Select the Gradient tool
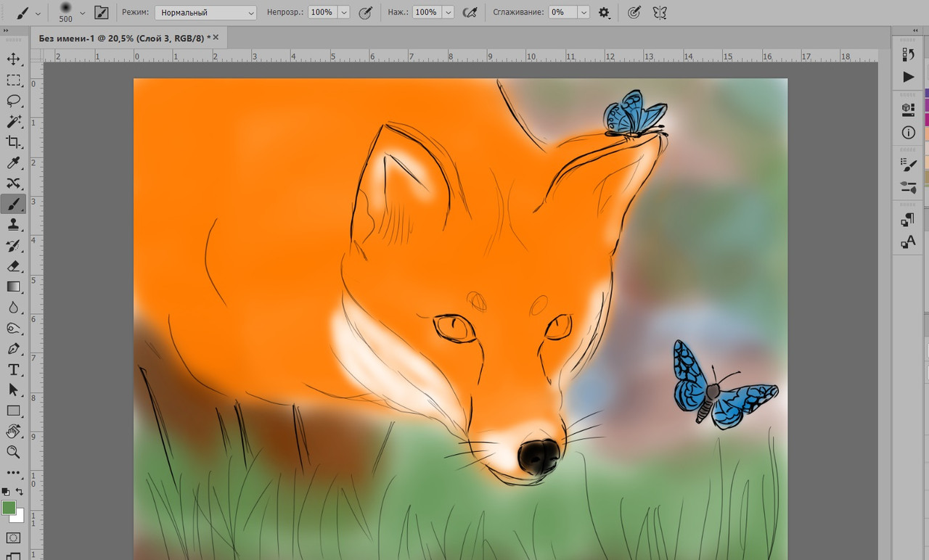Image resolution: width=929 pixels, height=560 pixels. pos(13,287)
